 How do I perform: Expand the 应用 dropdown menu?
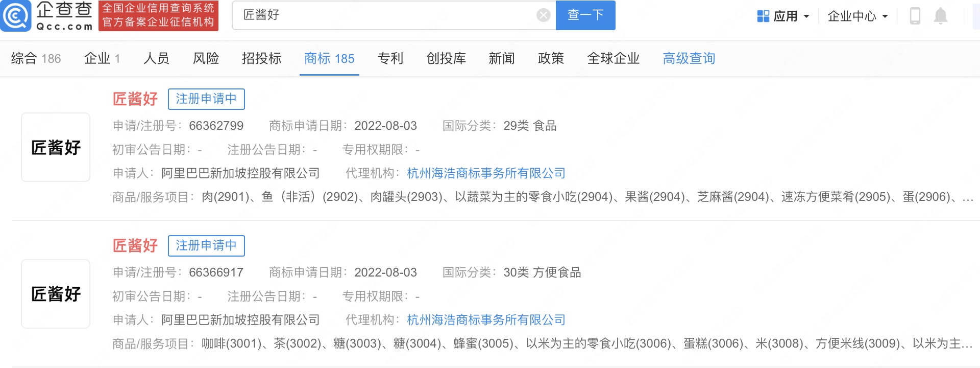coord(806,16)
